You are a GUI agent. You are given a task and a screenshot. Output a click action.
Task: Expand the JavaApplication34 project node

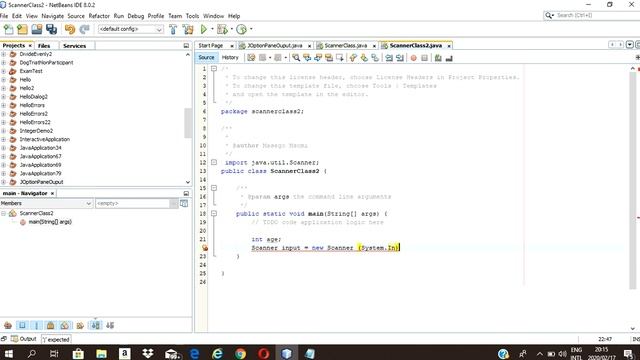pyautogui.click(x=4, y=148)
